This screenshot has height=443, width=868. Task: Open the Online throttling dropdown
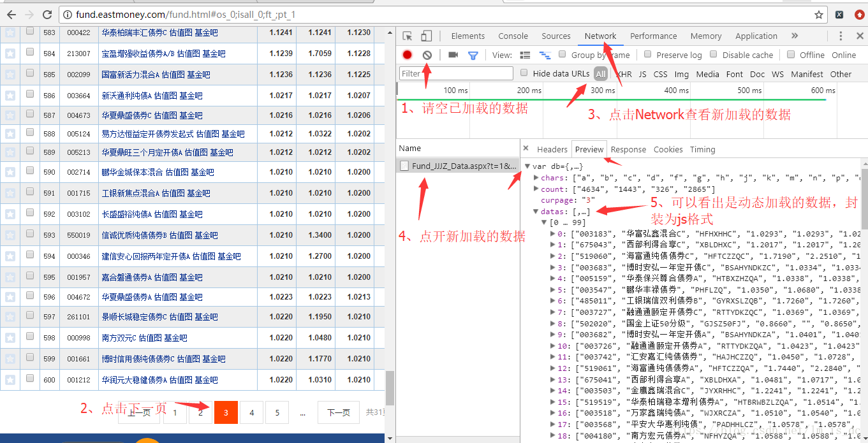tap(844, 55)
